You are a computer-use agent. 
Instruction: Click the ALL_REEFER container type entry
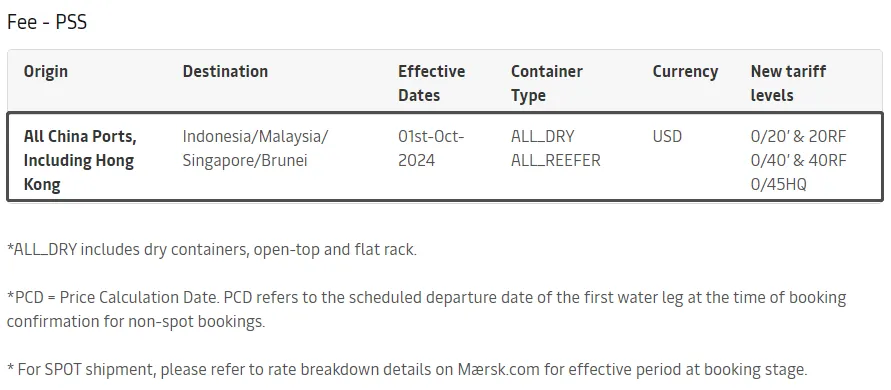(556, 161)
